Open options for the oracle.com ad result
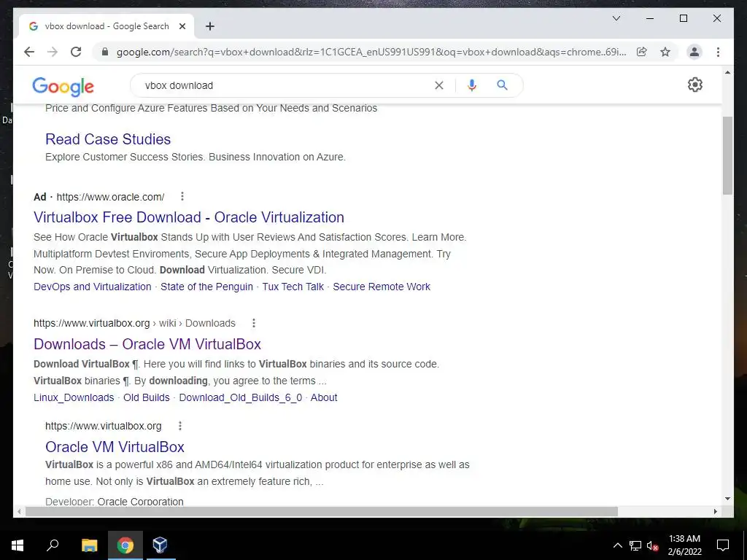Screen dimensions: 747x560 (182, 196)
